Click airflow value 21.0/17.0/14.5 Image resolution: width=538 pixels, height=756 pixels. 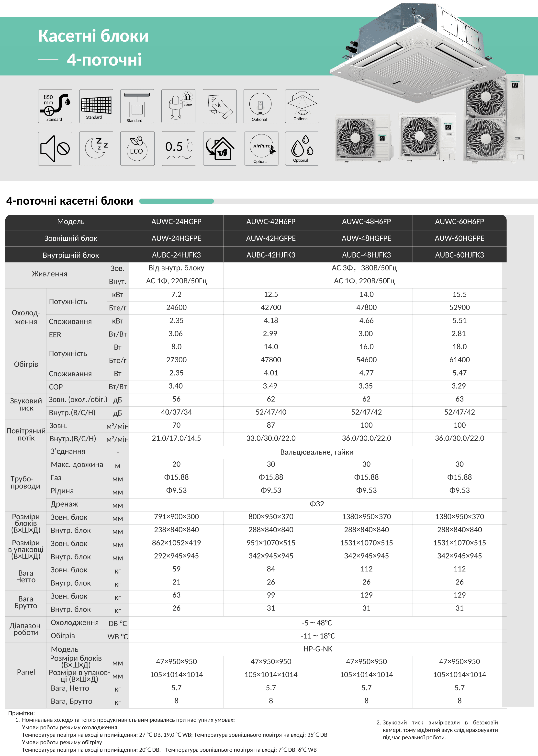[176, 438]
